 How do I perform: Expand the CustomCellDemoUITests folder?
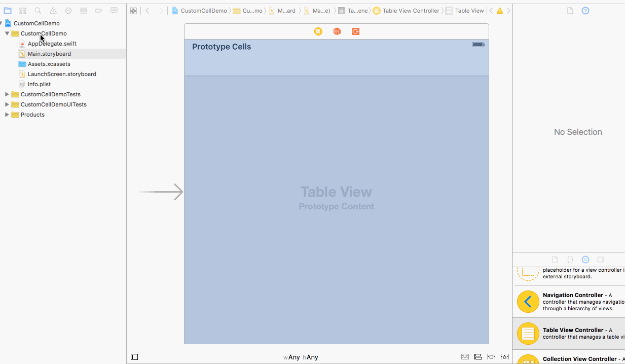pos(7,104)
